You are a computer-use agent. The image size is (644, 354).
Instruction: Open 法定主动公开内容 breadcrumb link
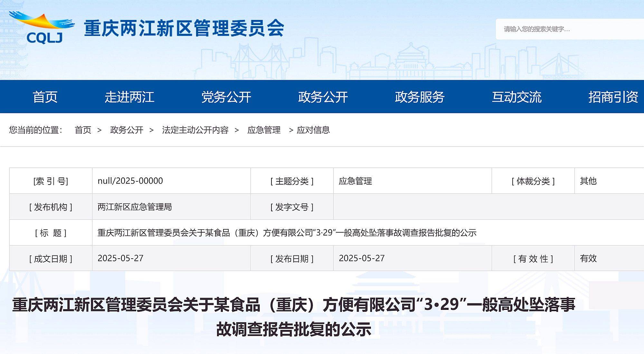tap(195, 130)
